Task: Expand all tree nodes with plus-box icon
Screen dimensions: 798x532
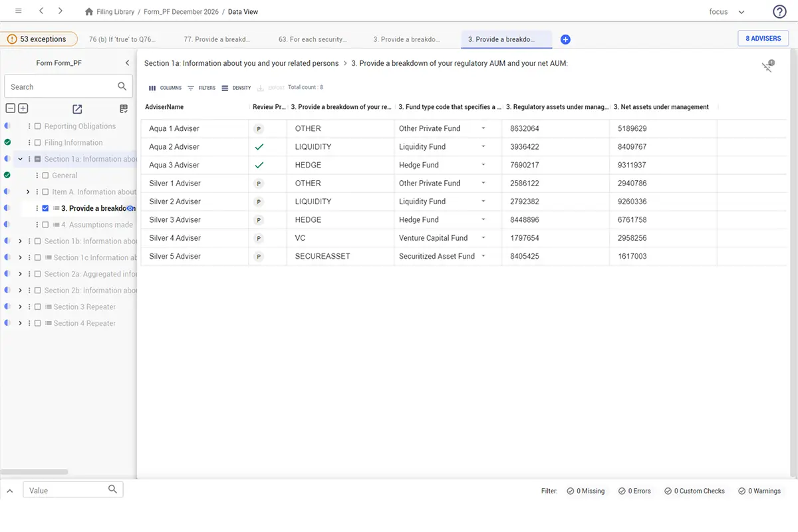Action: [x=23, y=108]
